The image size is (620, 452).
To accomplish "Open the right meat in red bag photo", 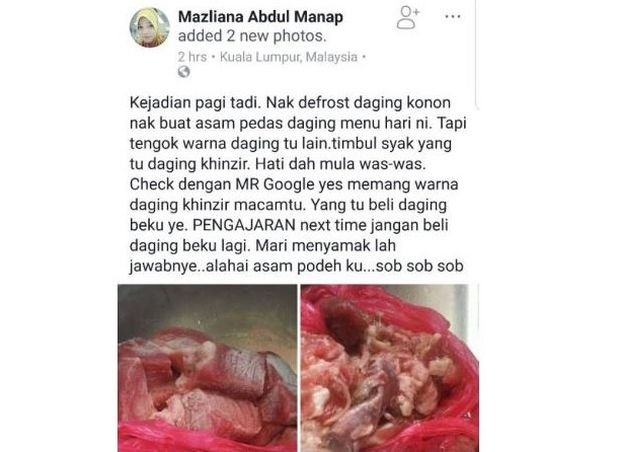I will (x=390, y=368).
